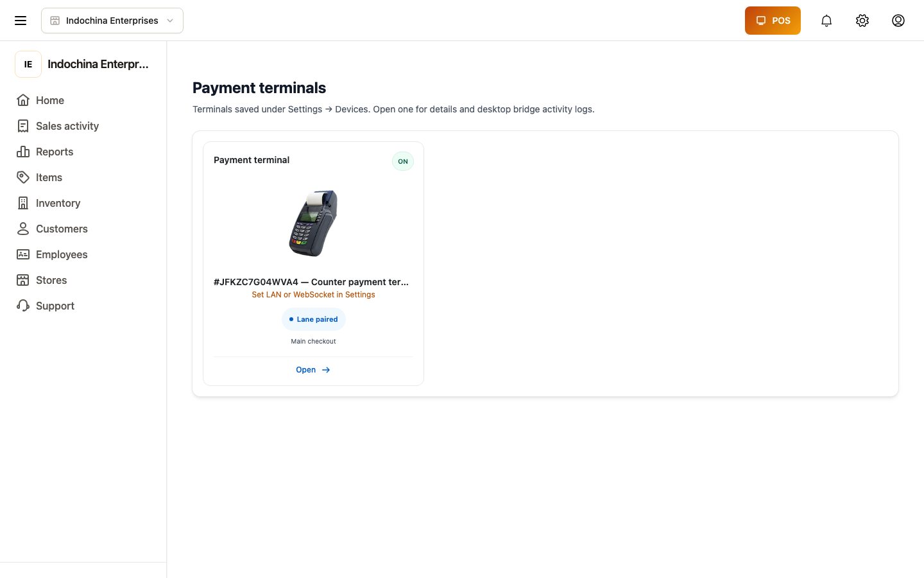
Task: Open the settings gear icon
Action: coord(862,21)
